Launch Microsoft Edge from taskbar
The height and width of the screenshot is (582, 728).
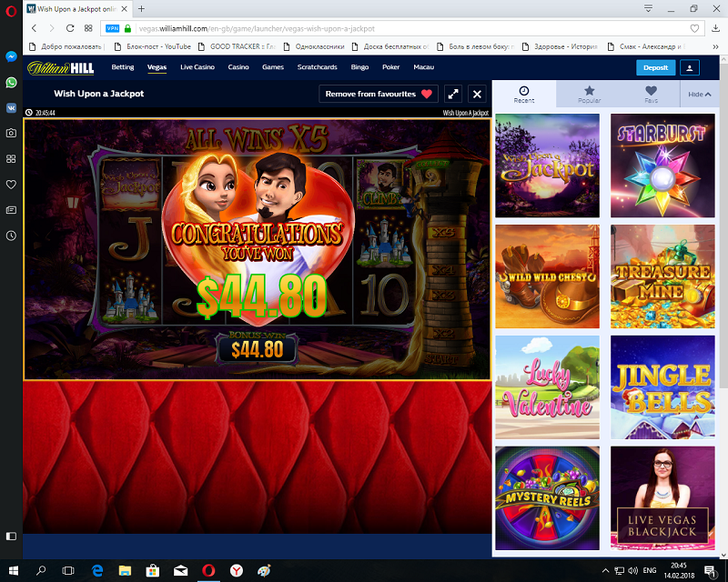click(x=97, y=570)
